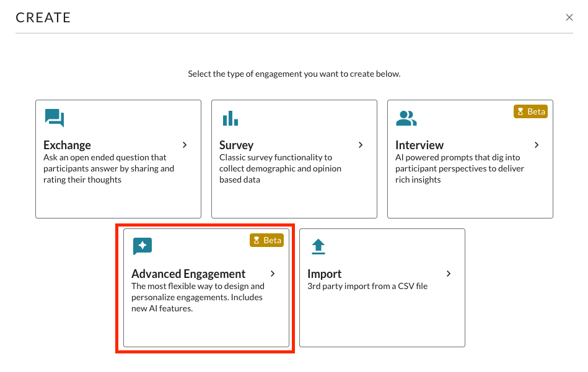Click the Survey bar chart icon
The width and height of the screenshot is (588, 372).
(230, 118)
